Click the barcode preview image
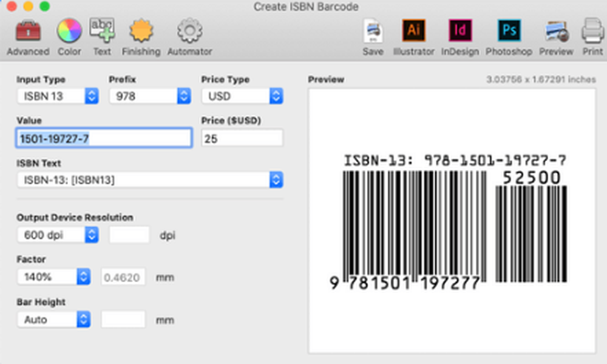The width and height of the screenshot is (607, 364). (452, 221)
